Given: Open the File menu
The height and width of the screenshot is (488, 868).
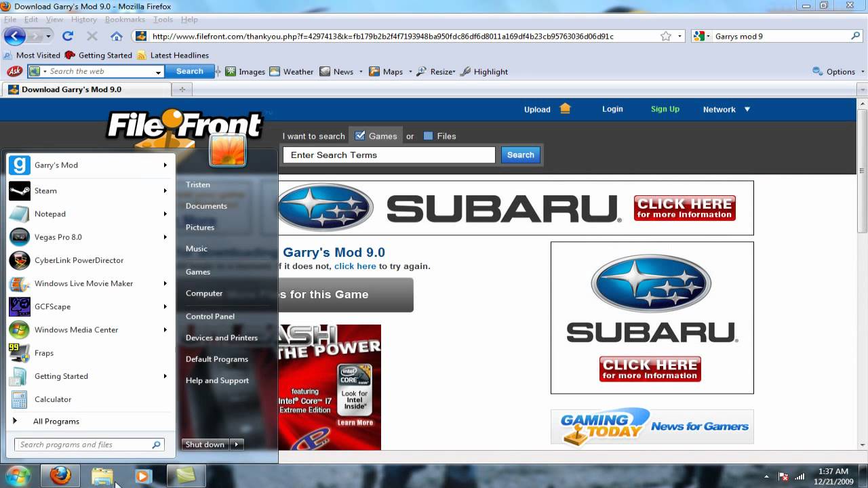Looking at the screenshot, I should tap(10, 20).
